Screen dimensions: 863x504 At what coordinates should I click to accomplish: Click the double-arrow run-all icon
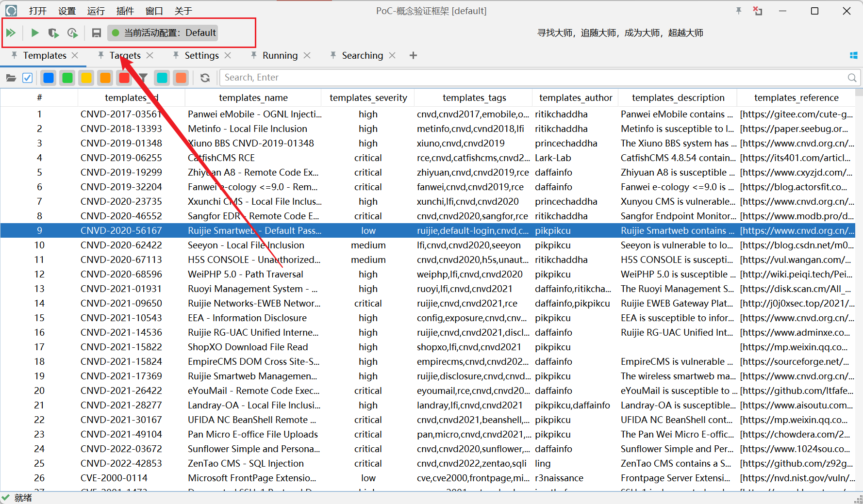tap(11, 33)
